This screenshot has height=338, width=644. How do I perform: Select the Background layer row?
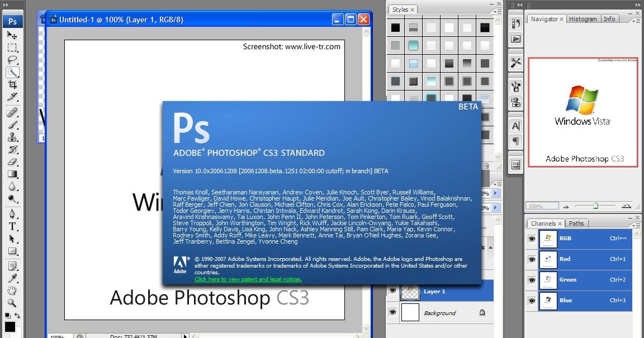(439, 312)
